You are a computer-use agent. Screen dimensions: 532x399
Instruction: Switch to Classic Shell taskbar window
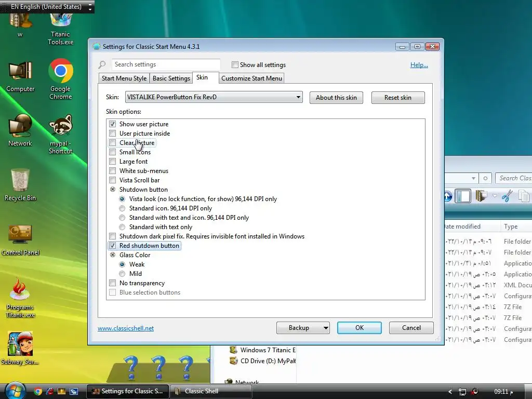[210, 391]
